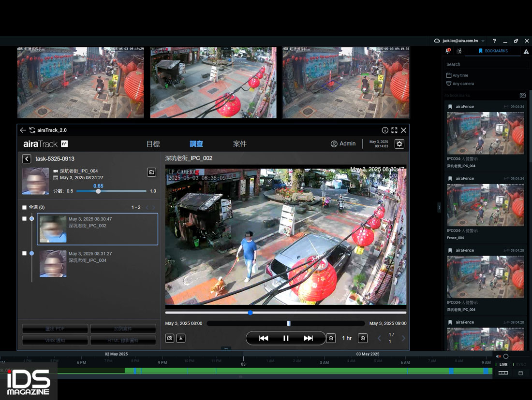Image resolution: width=532 pixels, height=400 pixels.
Task: Take a snapshot with the camera icon
Action: (x=170, y=338)
